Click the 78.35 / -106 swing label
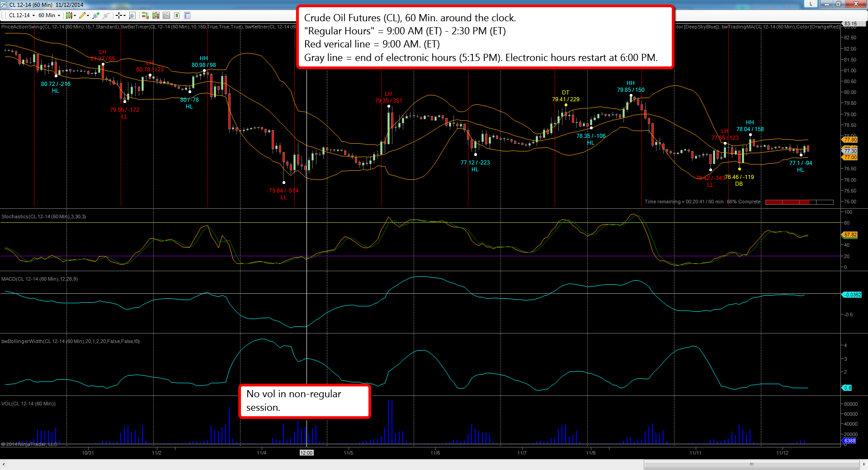The image size is (868, 470). pyautogui.click(x=591, y=136)
